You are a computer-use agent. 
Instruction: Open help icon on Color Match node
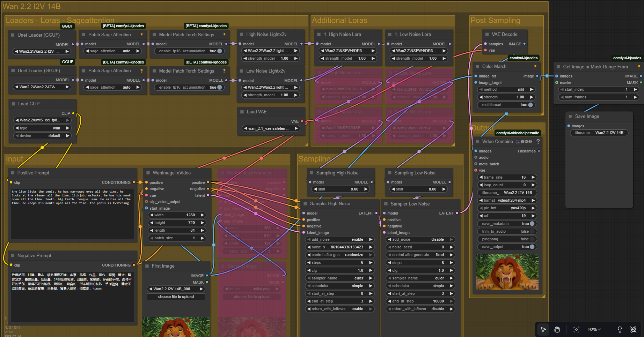[x=535, y=67]
